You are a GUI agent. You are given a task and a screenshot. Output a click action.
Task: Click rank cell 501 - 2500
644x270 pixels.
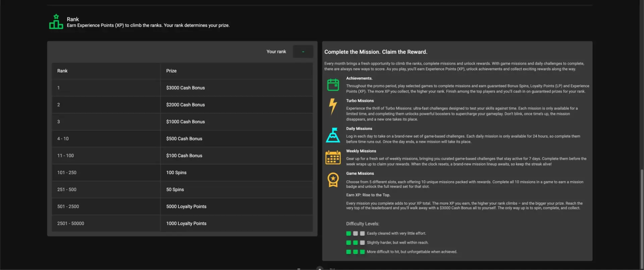(106, 206)
